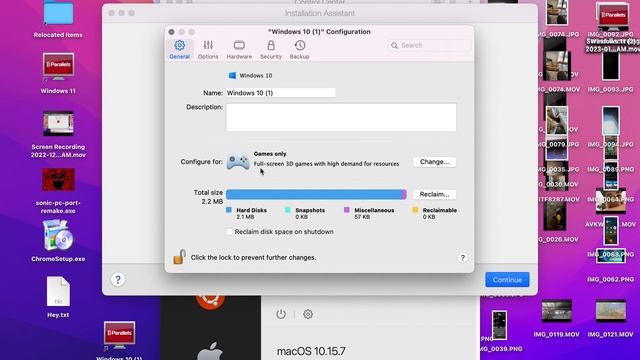Screen dimensions: 640x360
Task: Select the IMG_0039.PNG thumbnail
Action: coord(499,325)
